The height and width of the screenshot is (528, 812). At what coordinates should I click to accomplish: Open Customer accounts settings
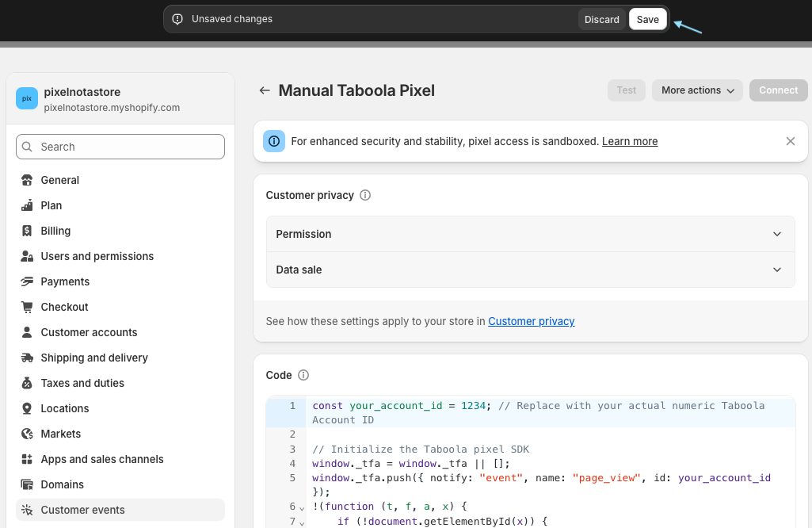tap(120, 333)
